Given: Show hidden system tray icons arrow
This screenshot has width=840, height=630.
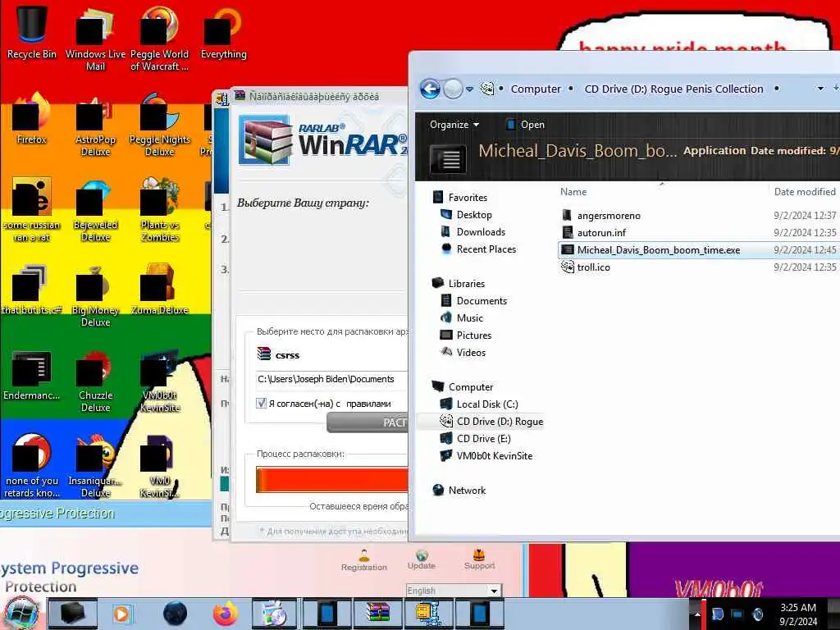Looking at the screenshot, I should point(698,614).
